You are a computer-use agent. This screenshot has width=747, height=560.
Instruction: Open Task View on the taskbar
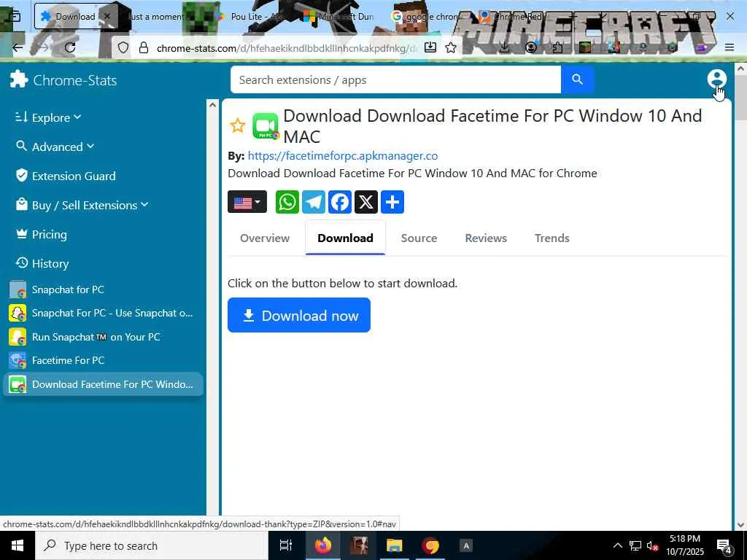pos(286,545)
